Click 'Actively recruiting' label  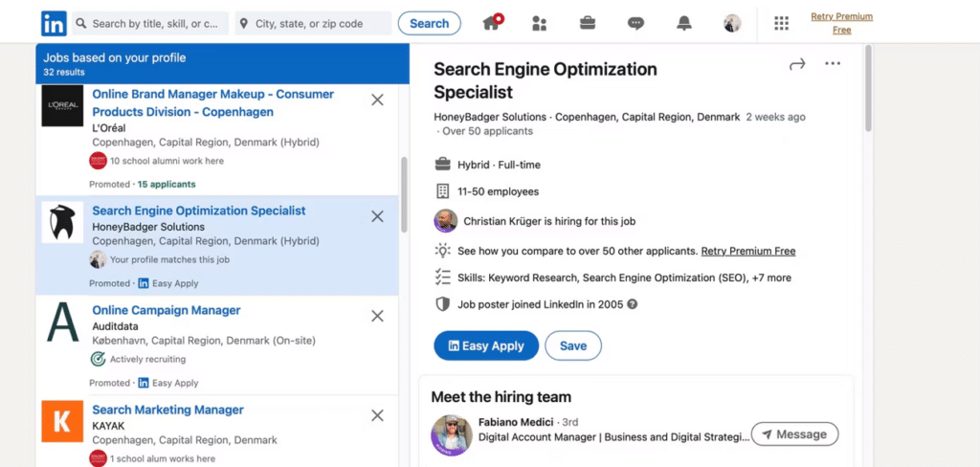coord(147,360)
